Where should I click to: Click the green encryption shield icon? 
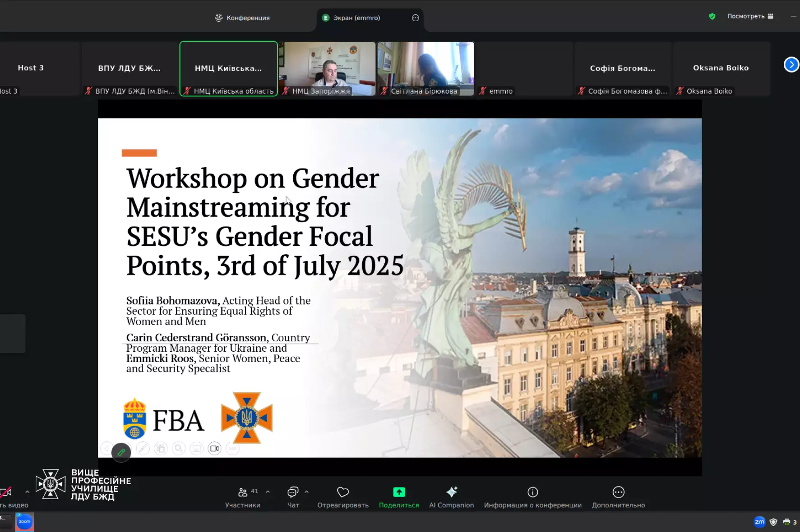point(712,16)
